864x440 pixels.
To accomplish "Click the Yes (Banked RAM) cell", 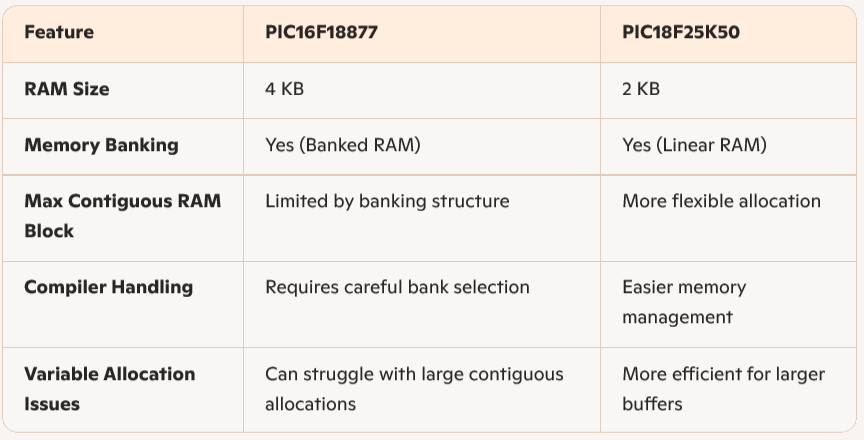I will 343,145.
